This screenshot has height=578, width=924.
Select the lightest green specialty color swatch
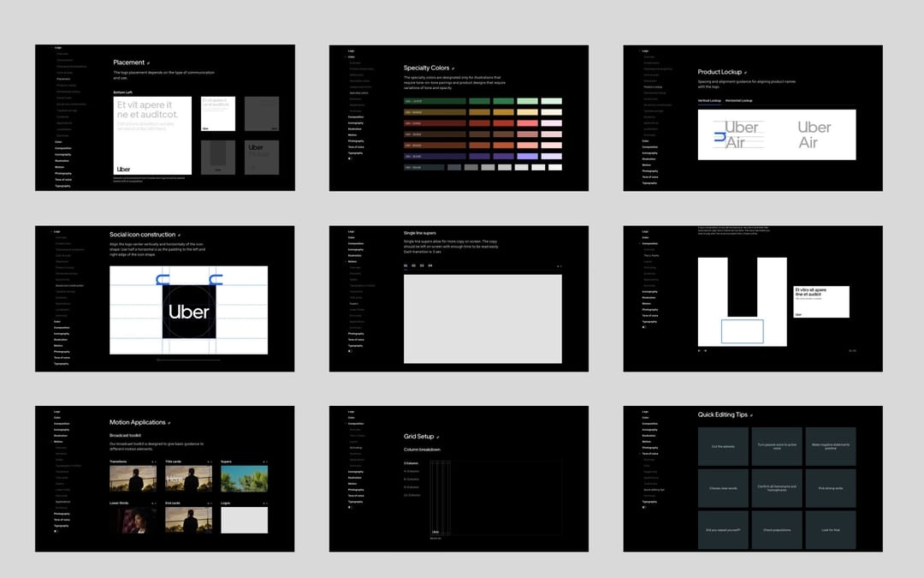tap(552, 101)
